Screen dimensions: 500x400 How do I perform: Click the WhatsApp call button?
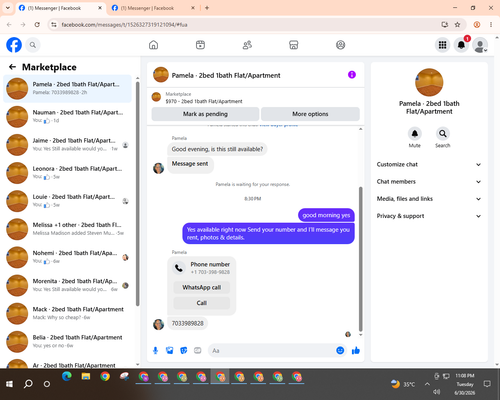202,287
